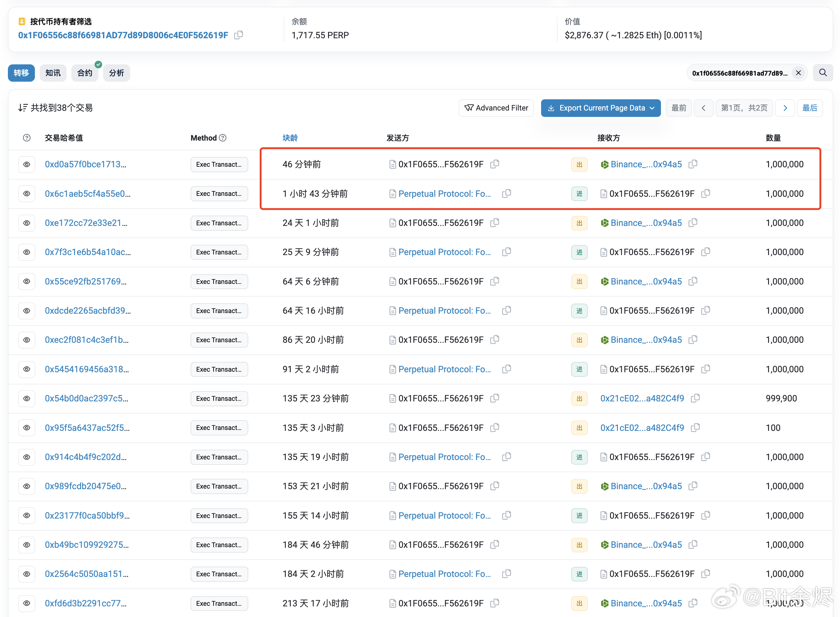Image resolution: width=840 pixels, height=617 pixels.
Task: Open transaction hash 0xfd6d3b2291cc77
Action: 86,603
